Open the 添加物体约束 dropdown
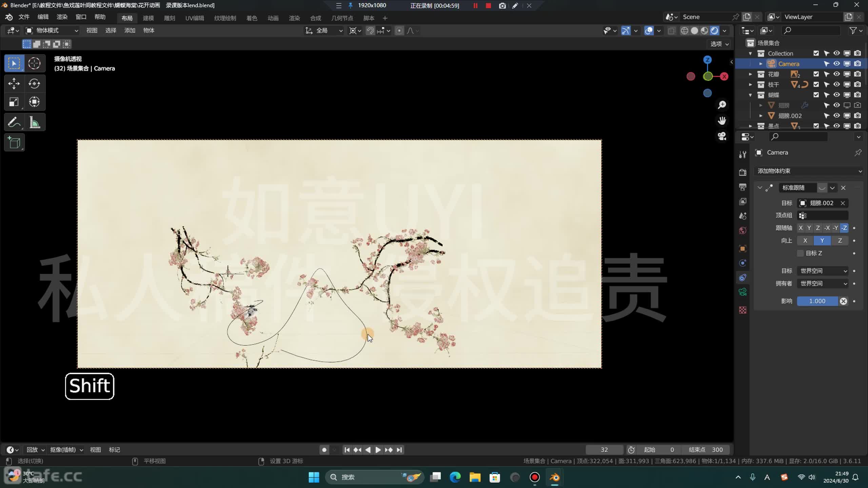Screen dimensions: 868x488 (x=809, y=171)
